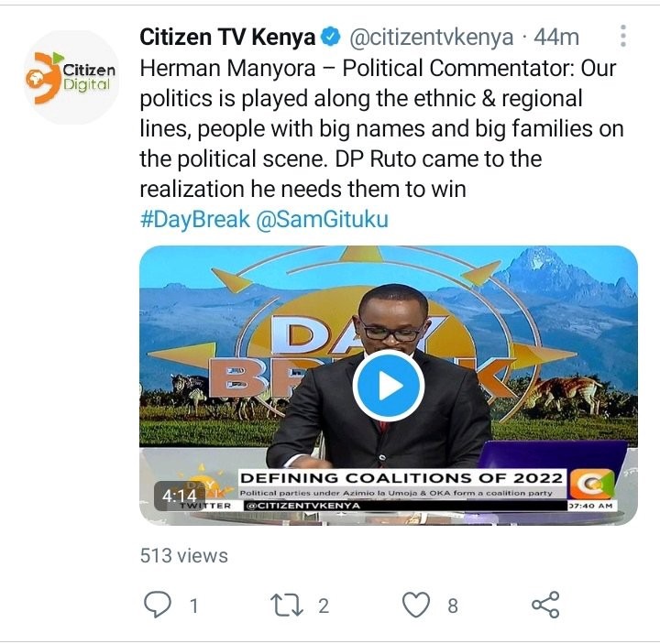
Task: Click the Citizen logo in the video
Action: point(592,484)
